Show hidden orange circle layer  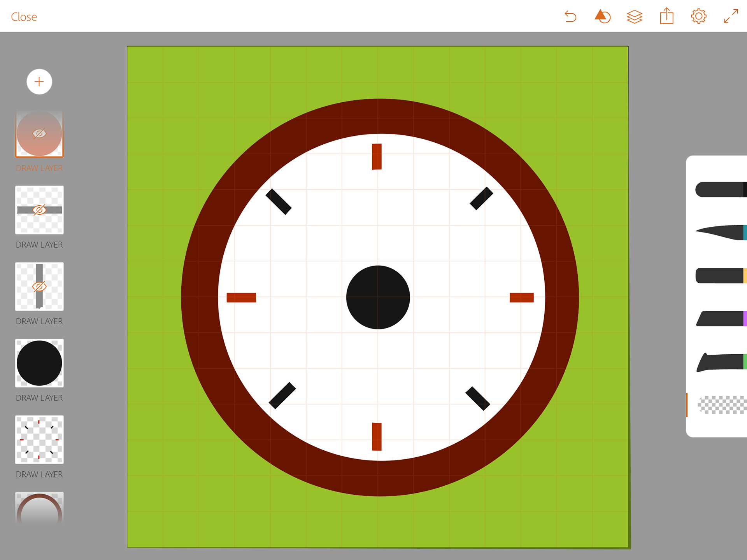[39, 134]
